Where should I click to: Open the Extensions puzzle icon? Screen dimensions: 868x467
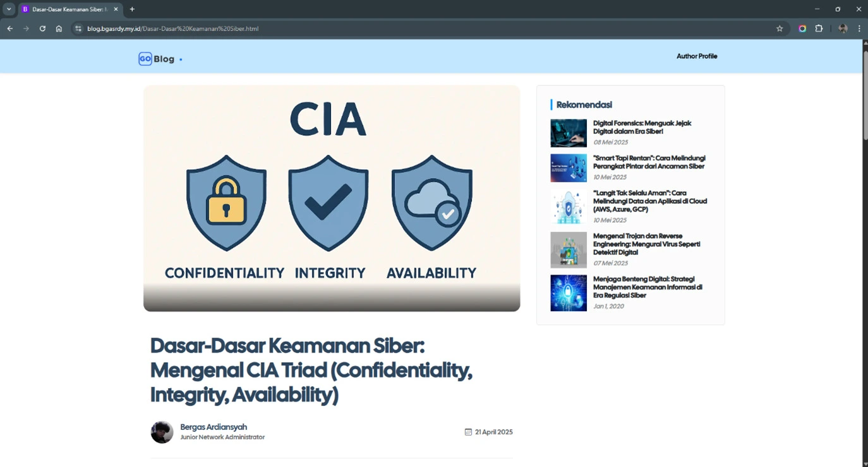pyautogui.click(x=819, y=28)
